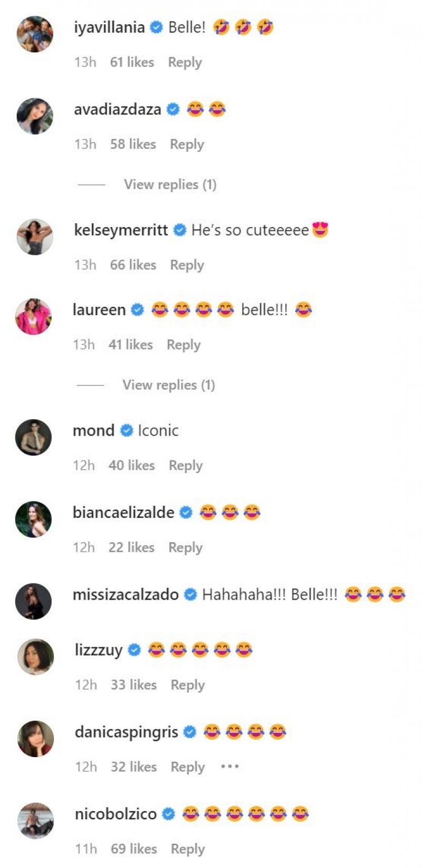This screenshot has width=422, height=868.
Task: View replies to laureen's comment
Action: point(168,385)
